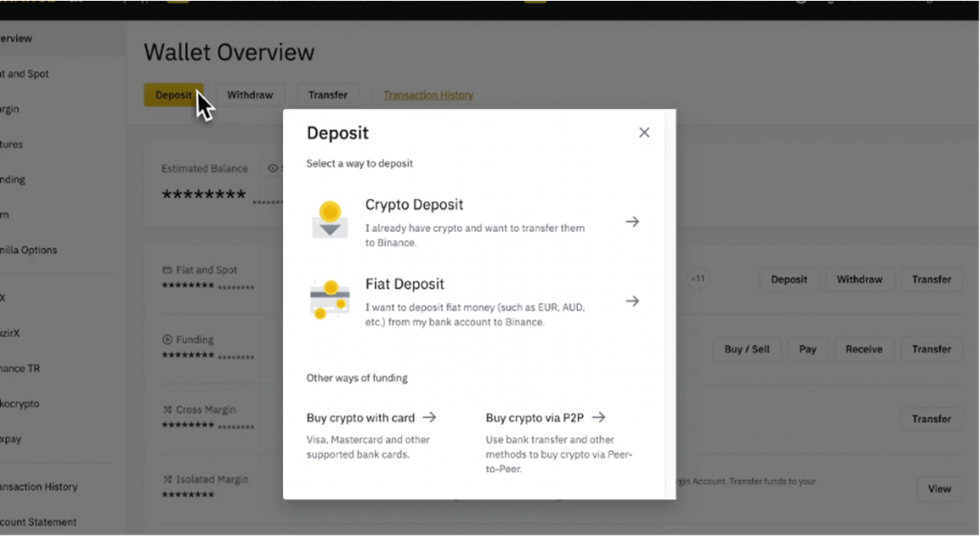Expand the +11 more coins badge

699,279
